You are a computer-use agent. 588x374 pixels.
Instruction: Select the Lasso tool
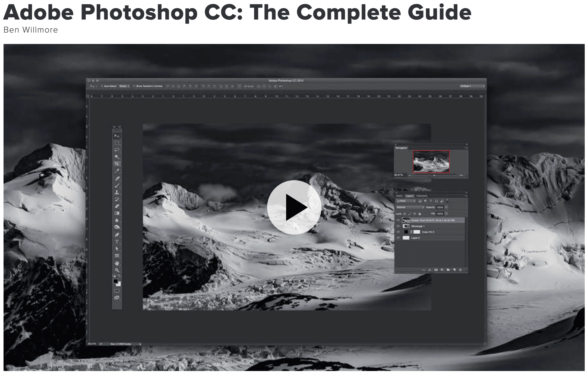point(117,150)
